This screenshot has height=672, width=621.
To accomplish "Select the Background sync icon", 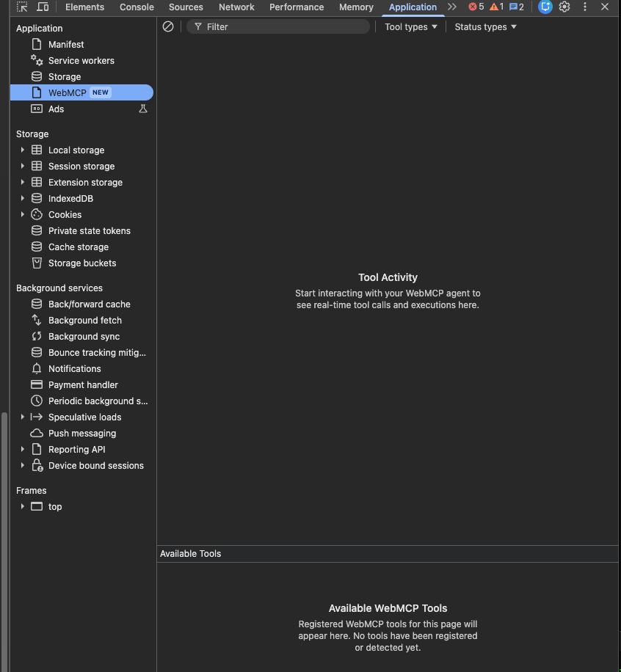I will pyautogui.click(x=37, y=337).
